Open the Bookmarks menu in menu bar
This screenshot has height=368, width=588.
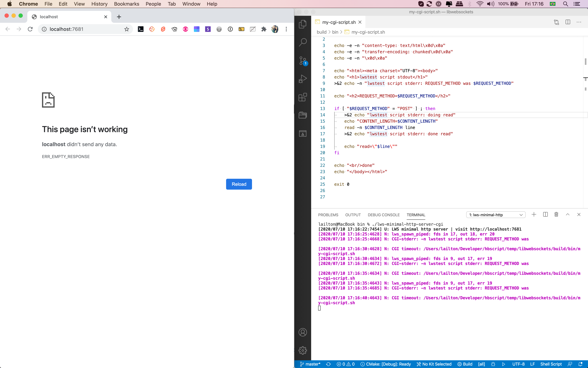click(127, 4)
